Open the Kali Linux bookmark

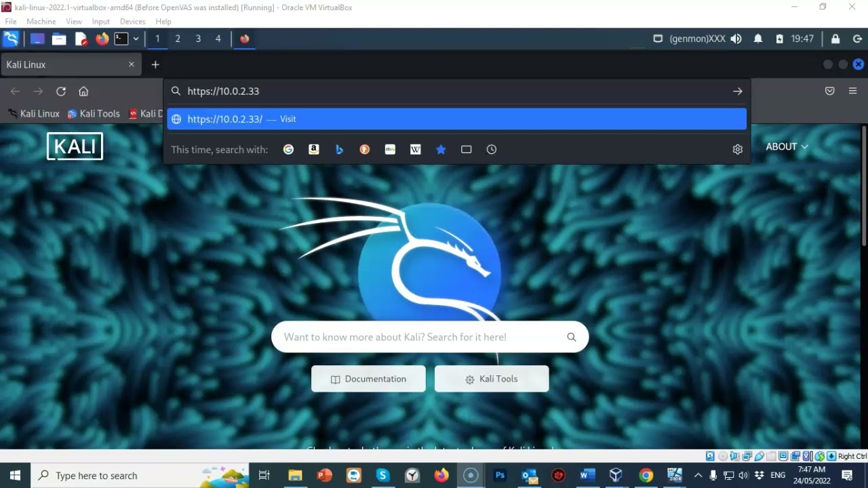[x=34, y=114]
